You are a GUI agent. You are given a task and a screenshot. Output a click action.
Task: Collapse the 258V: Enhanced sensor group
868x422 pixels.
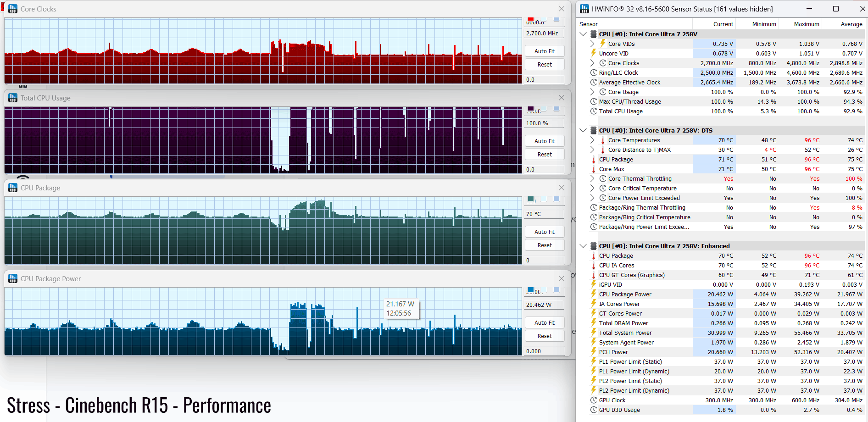click(x=583, y=246)
